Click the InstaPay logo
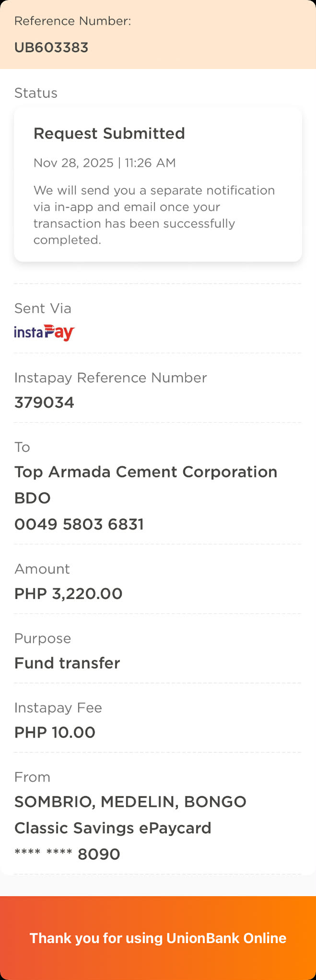 [44, 333]
